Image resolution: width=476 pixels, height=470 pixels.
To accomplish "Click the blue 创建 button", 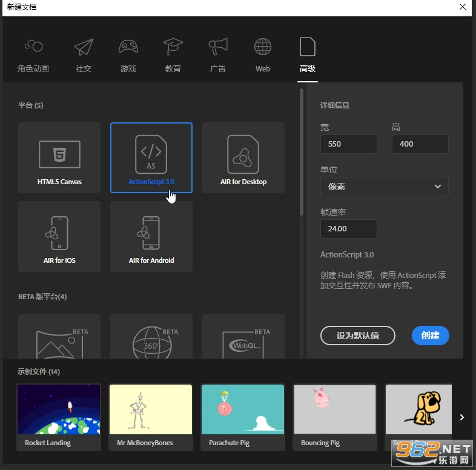I will (430, 336).
